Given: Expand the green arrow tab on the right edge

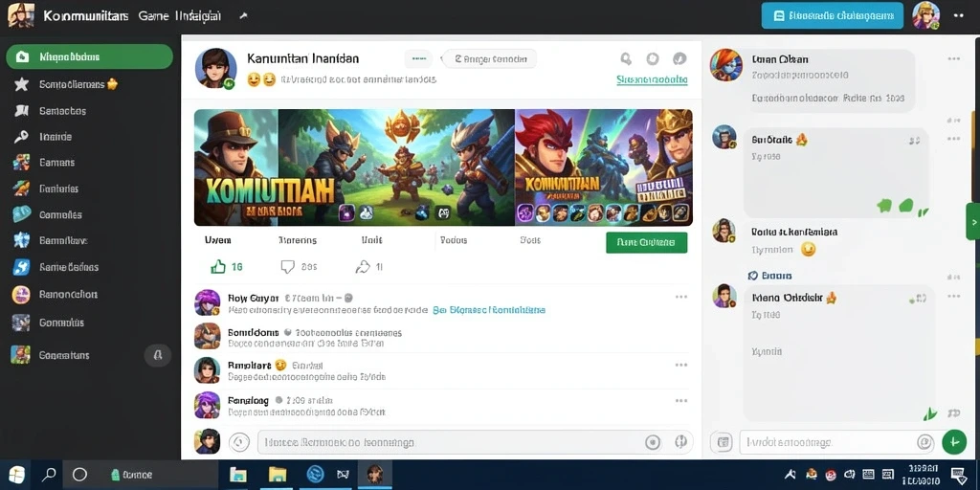Looking at the screenshot, I should point(973,221).
